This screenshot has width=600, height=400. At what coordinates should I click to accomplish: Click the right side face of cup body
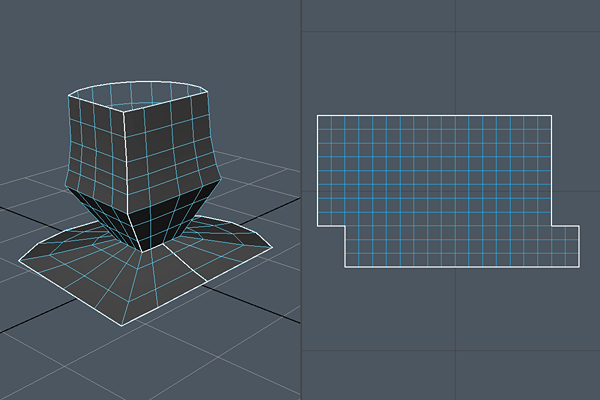(x=170, y=140)
